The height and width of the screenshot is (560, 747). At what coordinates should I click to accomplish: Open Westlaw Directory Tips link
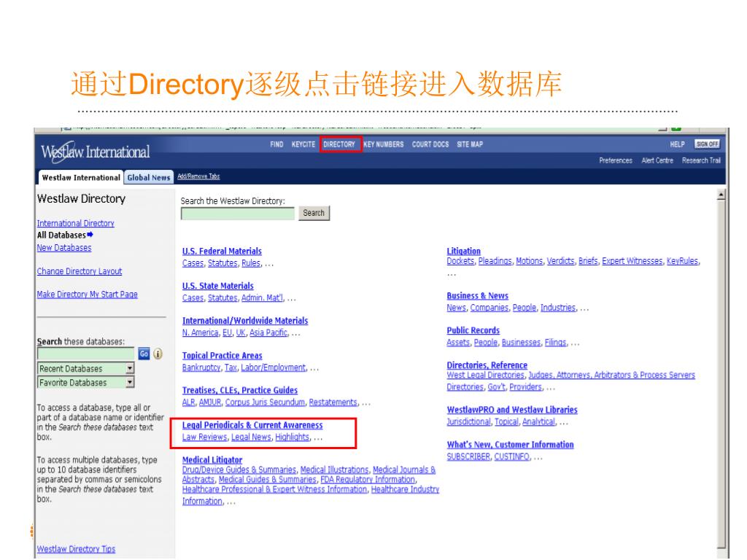click(x=76, y=549)
